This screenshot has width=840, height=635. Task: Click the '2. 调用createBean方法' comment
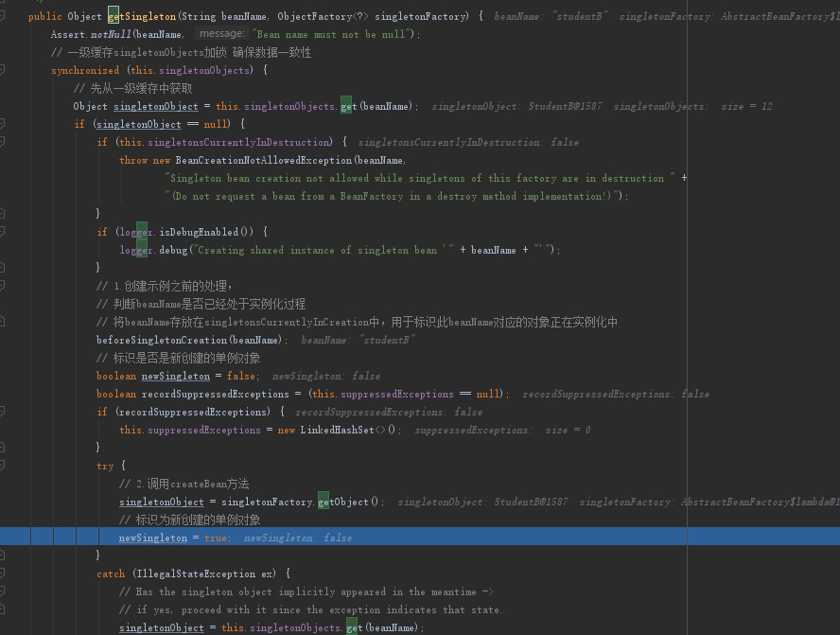184,484
